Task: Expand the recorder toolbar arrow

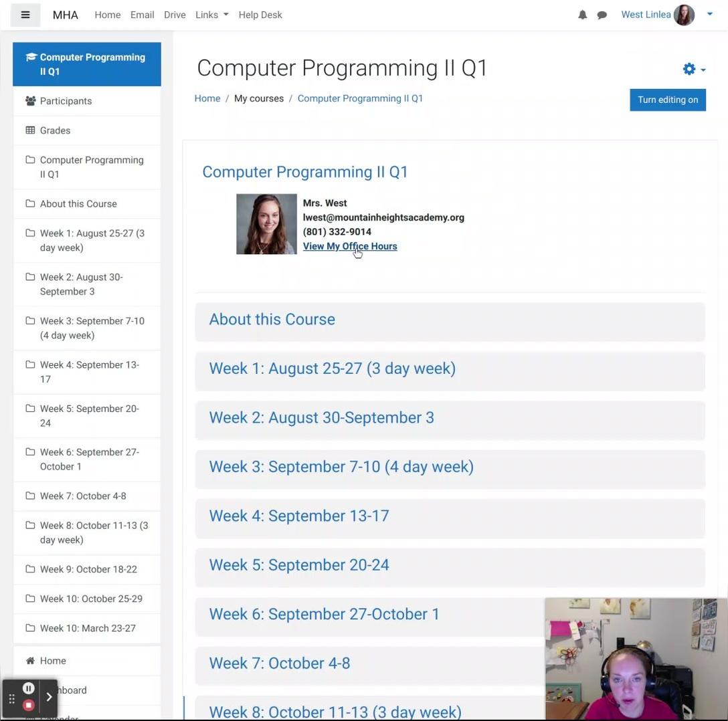Action: pyautogui.click(x=49, y=697)
